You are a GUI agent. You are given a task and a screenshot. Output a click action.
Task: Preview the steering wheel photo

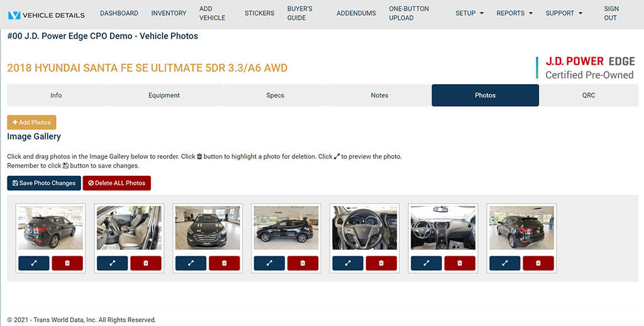[347, 263]
